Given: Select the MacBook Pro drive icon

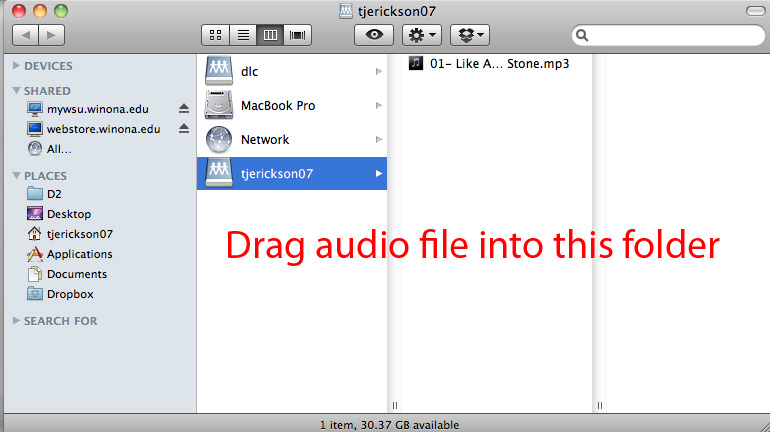Looking at the screenshot, I should pos(219,106).
